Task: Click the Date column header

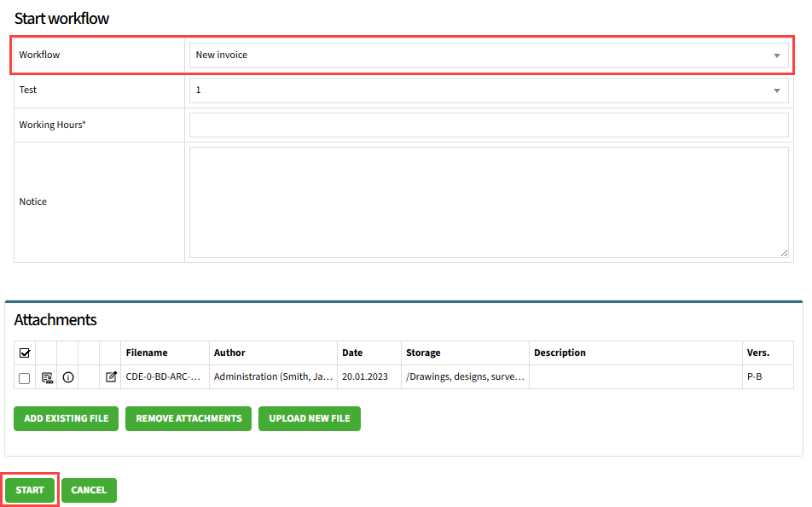Action: (x=352, y=353)
